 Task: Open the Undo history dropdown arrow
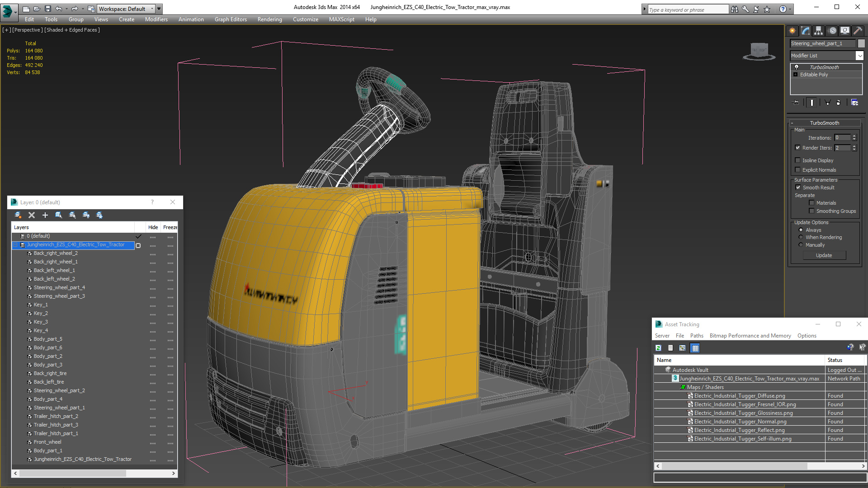click(x=66, y=9)
